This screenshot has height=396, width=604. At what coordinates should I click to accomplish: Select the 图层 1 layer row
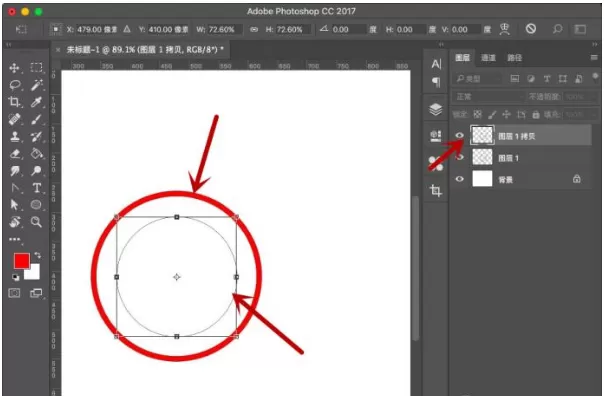click(x=521, y=157)
